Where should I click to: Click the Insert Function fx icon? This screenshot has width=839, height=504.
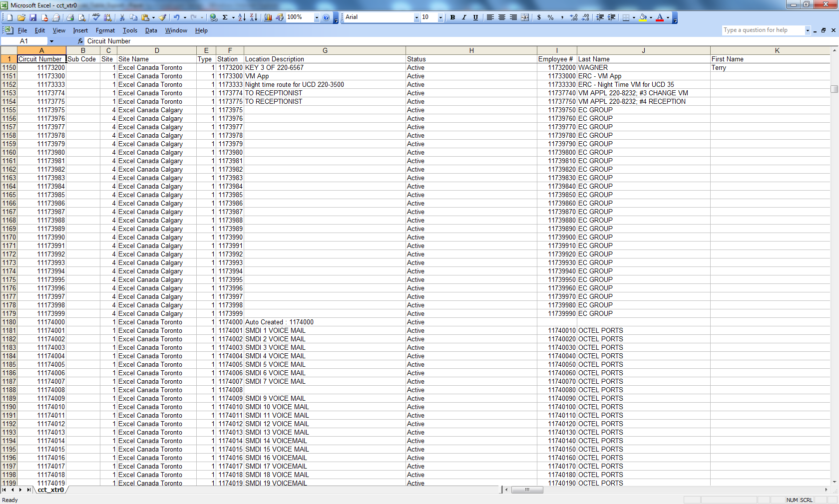pyautogui.click(x=80, y=41)
